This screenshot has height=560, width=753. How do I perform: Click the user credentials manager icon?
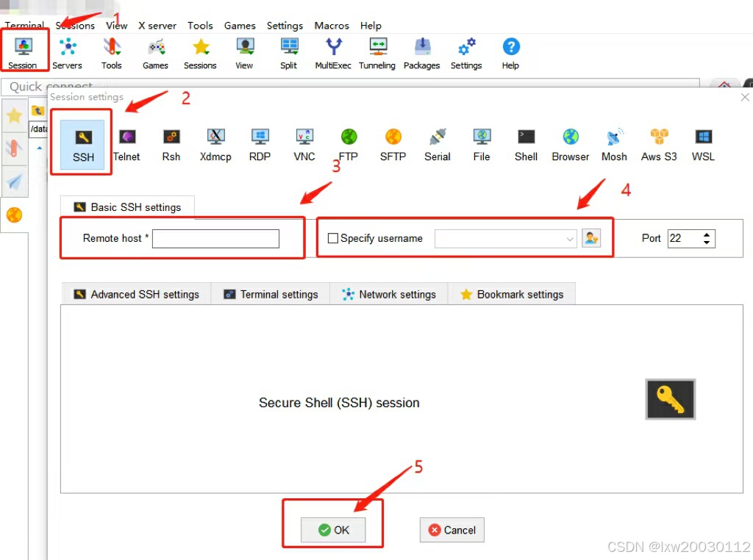(591, 238)
